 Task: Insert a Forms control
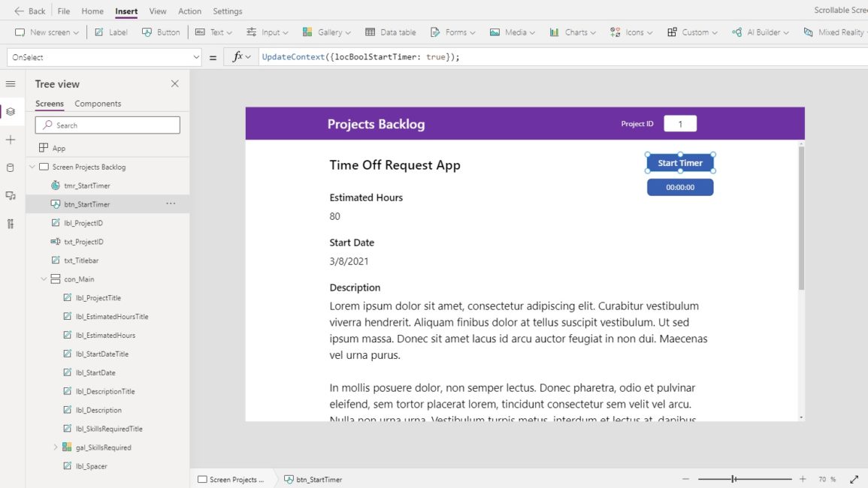pos(452,32)
